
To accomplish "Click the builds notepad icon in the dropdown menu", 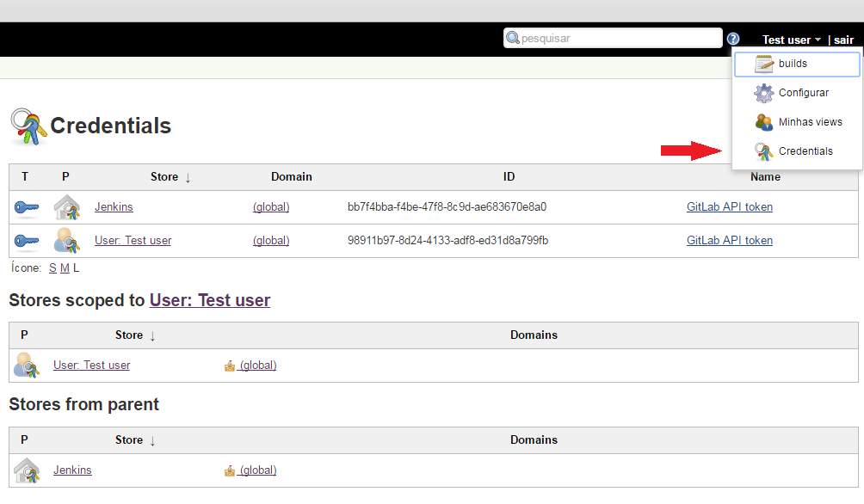I will (763, 64).
